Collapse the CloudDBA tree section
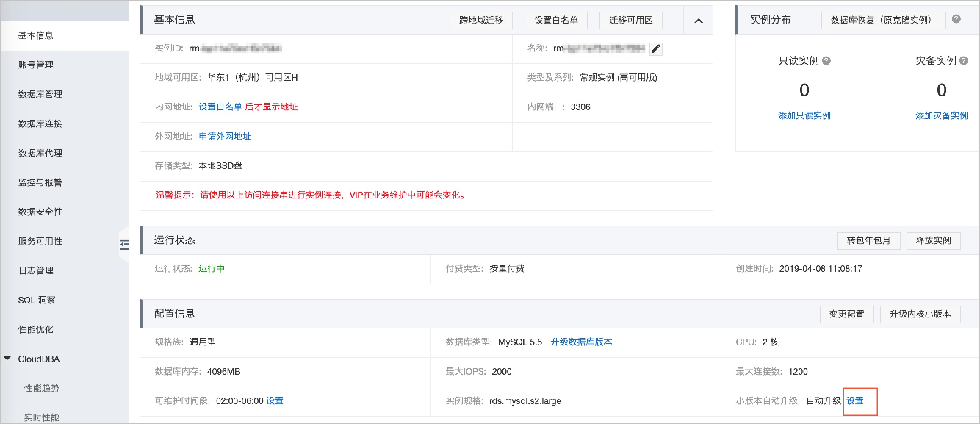 [x=7, y=359]
